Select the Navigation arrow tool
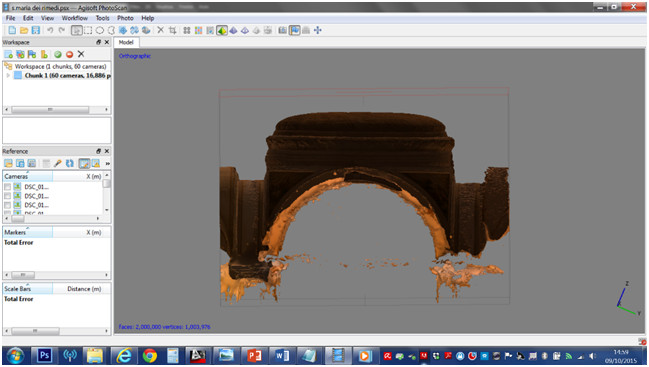Screen dimensions: 649x367 (77, 30)
